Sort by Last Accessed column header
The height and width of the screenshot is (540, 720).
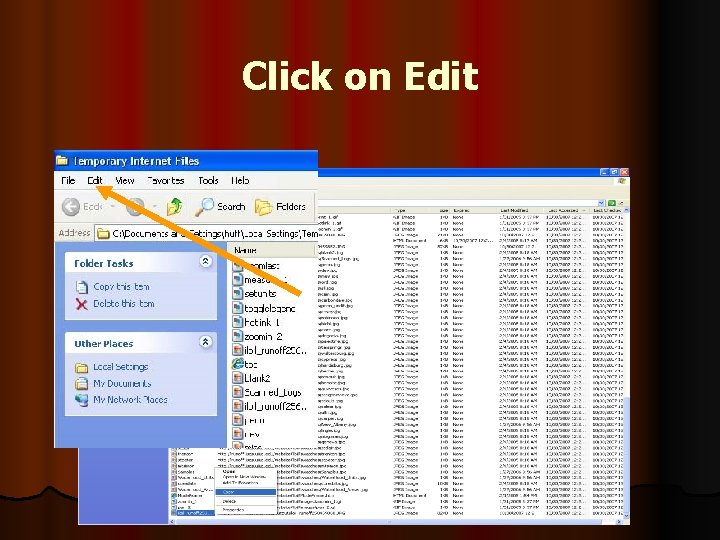pos(562,210)
